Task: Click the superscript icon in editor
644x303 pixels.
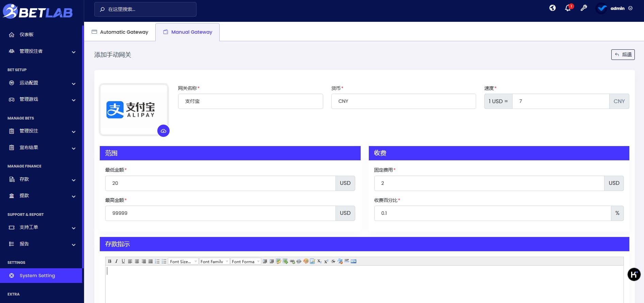Action: [x=326, y=261]
